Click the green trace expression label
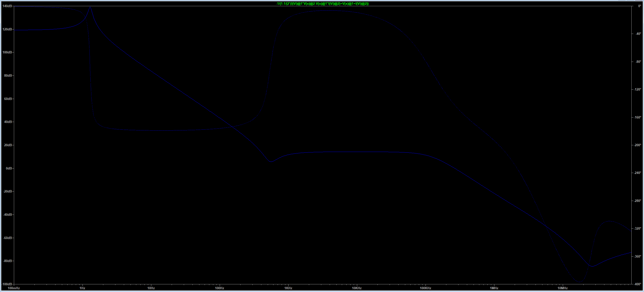 click(322, 4)
